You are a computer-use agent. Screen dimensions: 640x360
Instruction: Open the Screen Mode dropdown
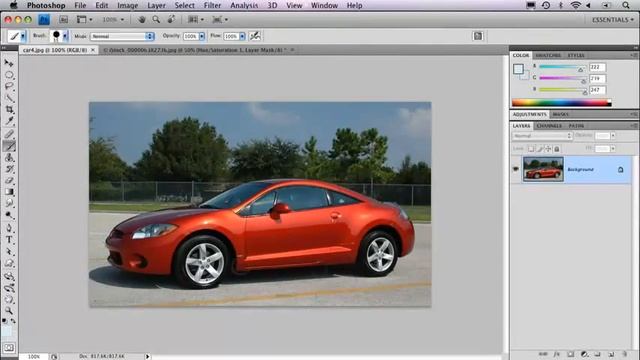220,19
